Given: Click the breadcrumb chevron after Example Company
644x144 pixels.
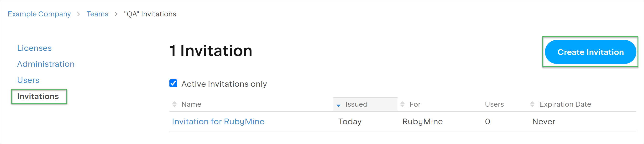Looking at the screenshot, I should [x=79, y=14].
